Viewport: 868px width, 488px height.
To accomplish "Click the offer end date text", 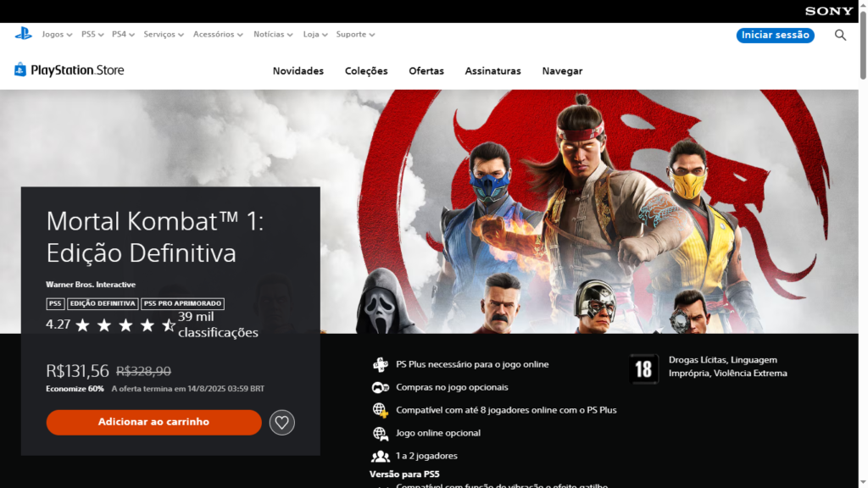I will 187,389.
